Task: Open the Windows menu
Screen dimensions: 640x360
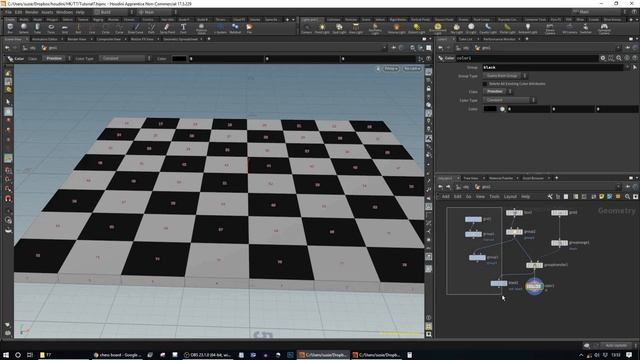Action: coord(64,12)
